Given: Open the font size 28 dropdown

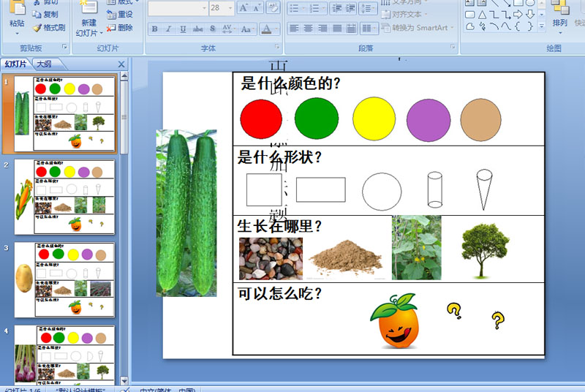Looking at the screenshot, I should click(230, 8).
